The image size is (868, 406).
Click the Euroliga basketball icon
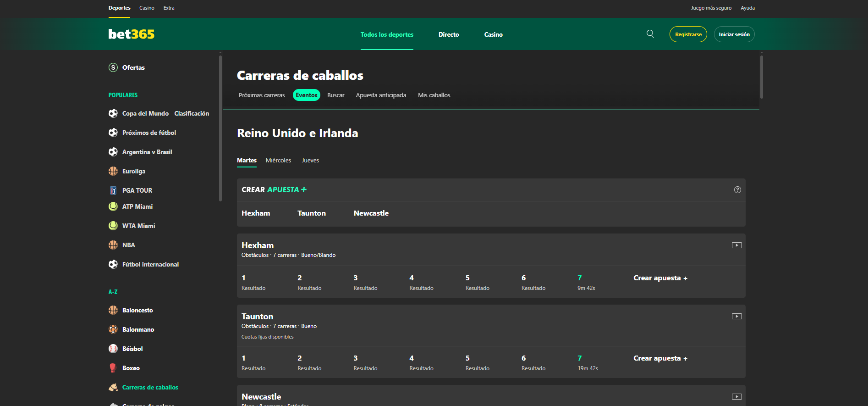pyautogui.click(x=113, y=171)
